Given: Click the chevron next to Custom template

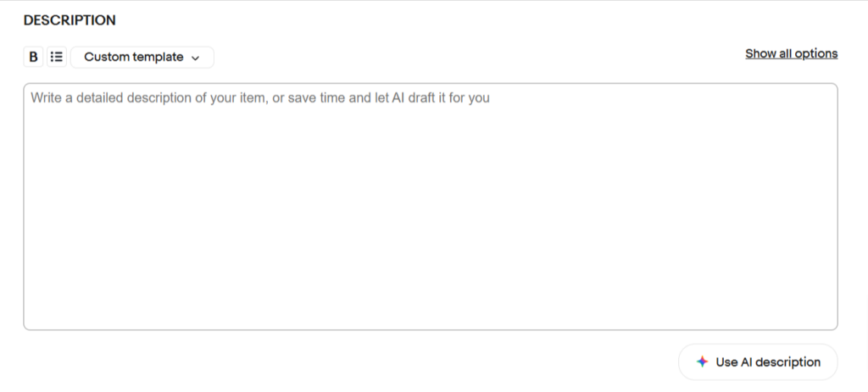Looking at the screenshot, I should click(x=196, y=58).
